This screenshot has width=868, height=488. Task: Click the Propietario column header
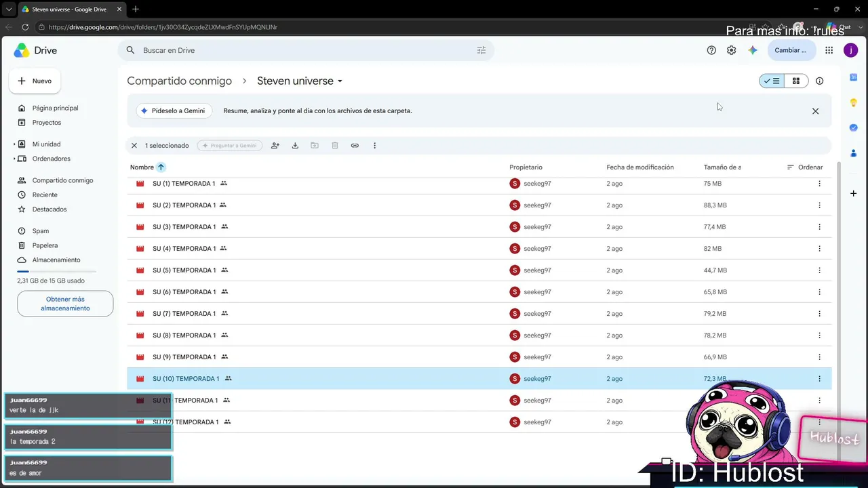click(526, 167)
